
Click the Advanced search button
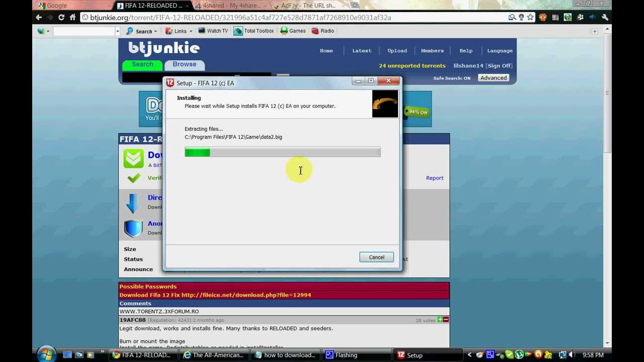pos(493,78)
